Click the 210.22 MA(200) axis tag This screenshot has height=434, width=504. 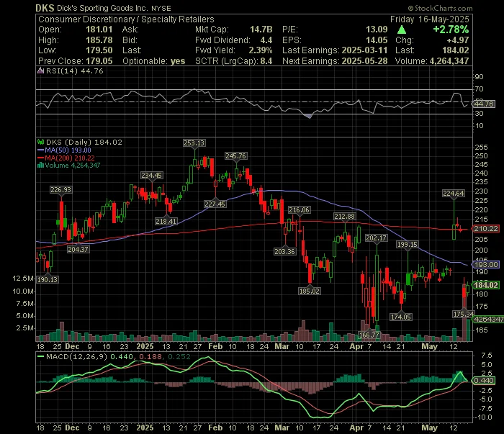(x=485, y=228)
